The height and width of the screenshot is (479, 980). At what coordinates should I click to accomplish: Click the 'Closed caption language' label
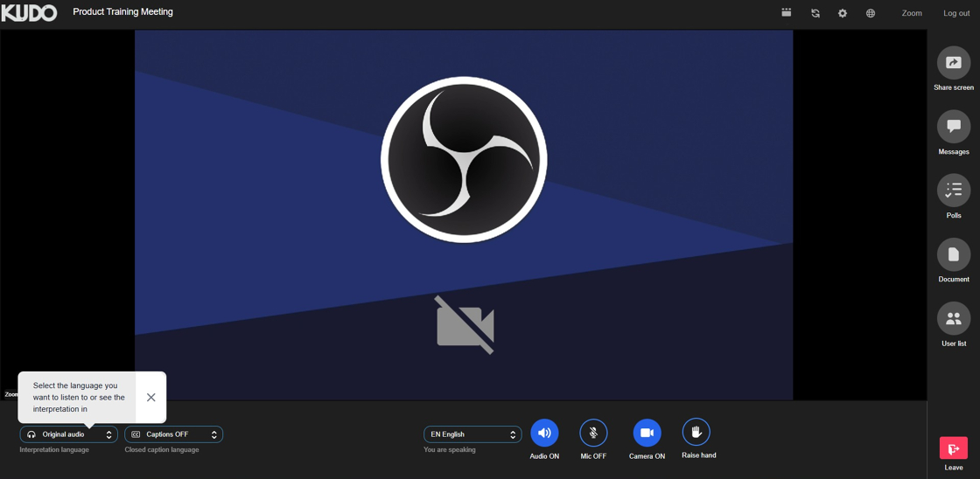(162, 449)
